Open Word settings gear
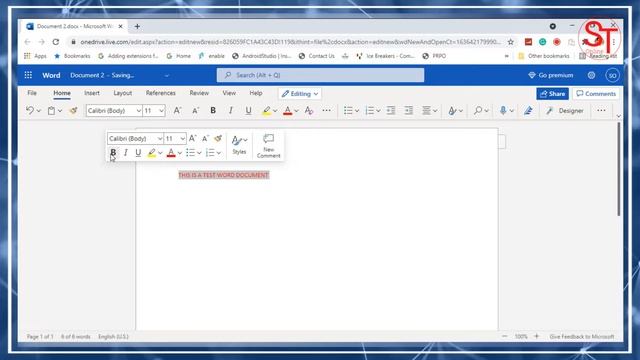 pos(591,75)
